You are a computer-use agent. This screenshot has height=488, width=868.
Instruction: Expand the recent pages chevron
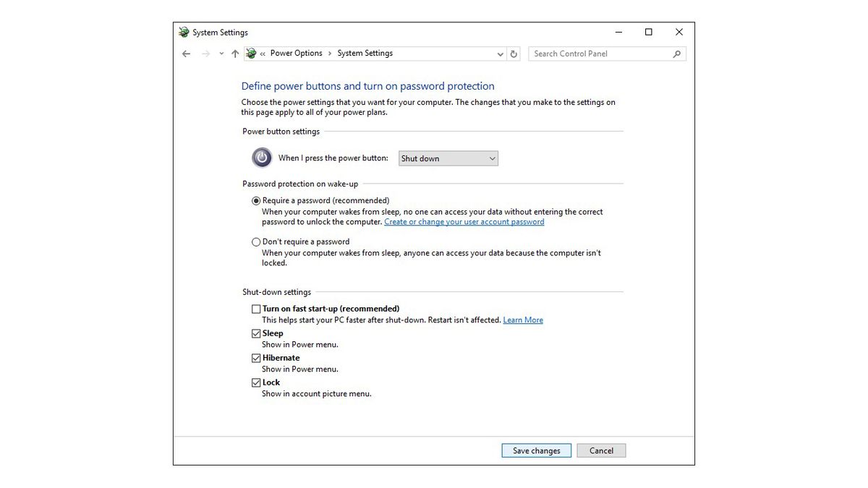[x=221, y=53]
